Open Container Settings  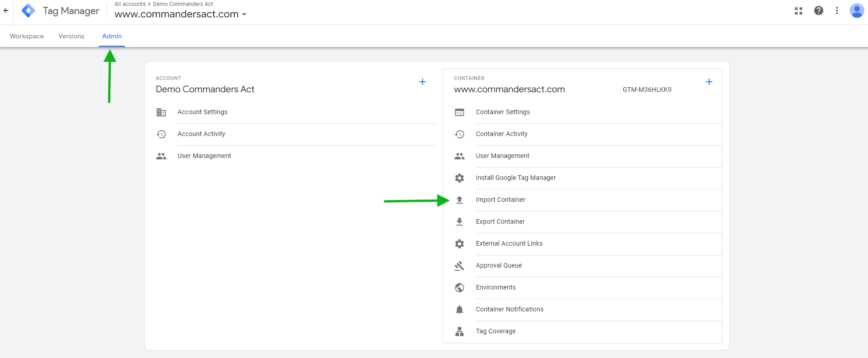coord(503,112)
